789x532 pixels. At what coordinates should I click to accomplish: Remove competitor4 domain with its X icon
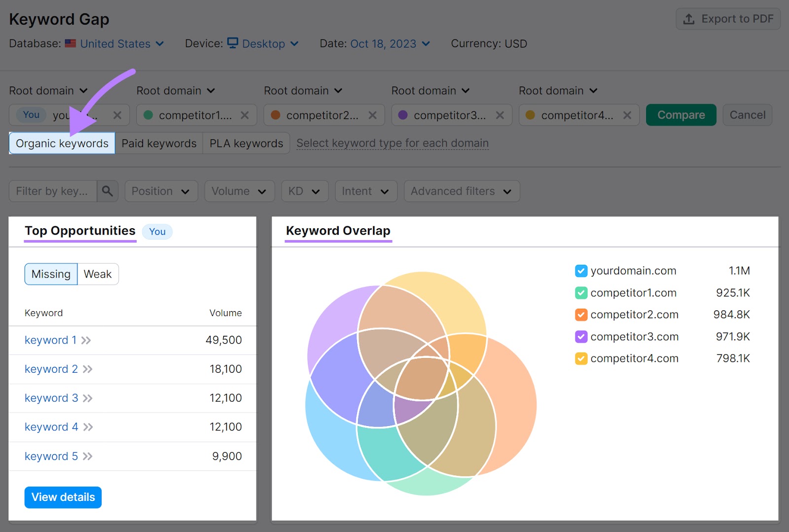click(627, 115)
